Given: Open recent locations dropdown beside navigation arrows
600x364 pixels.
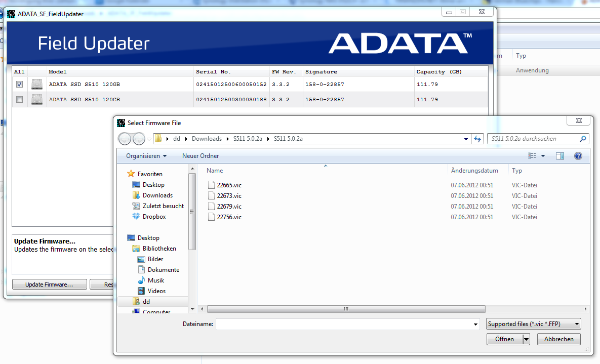Looking at the screenshot, I should [x=149, y=139].
